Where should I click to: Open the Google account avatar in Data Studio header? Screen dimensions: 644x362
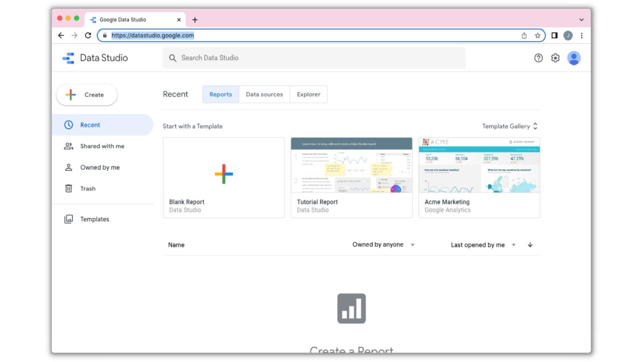(574, 58)
